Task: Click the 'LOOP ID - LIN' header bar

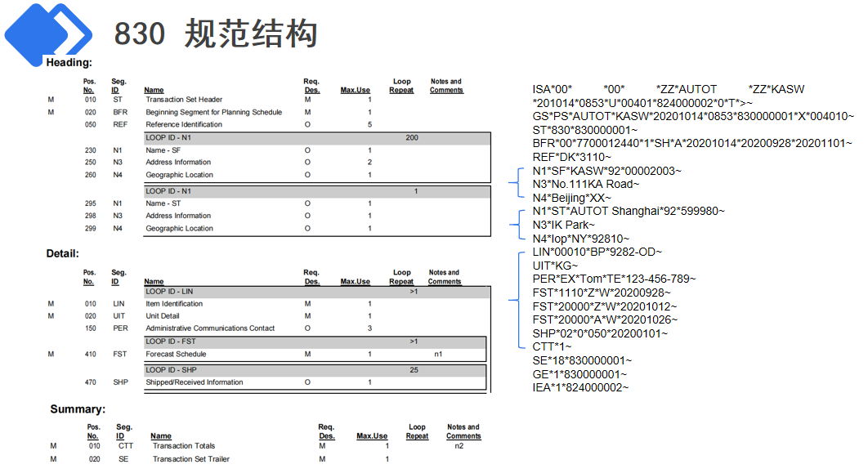Action: click(x=316, y=292)
